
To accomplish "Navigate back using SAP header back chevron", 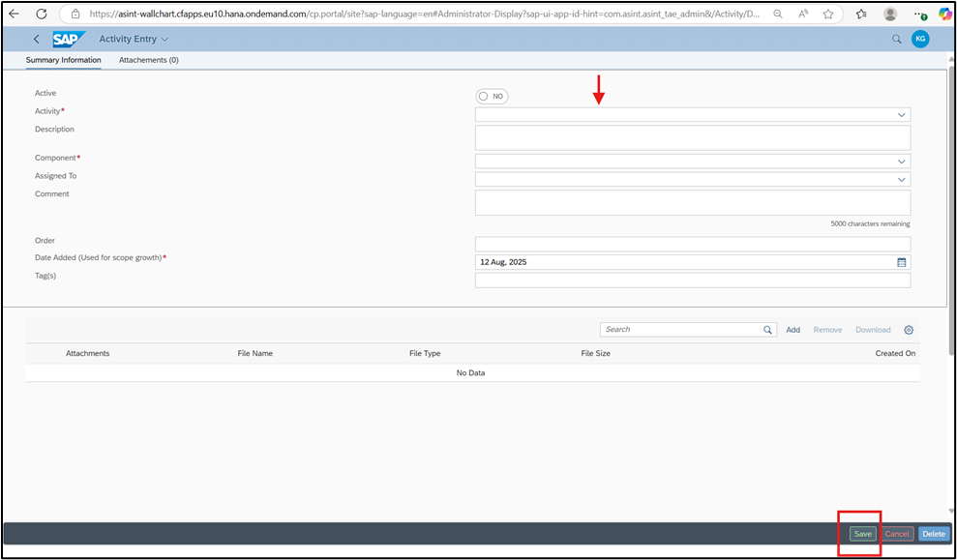I will [x=37, y=39].
